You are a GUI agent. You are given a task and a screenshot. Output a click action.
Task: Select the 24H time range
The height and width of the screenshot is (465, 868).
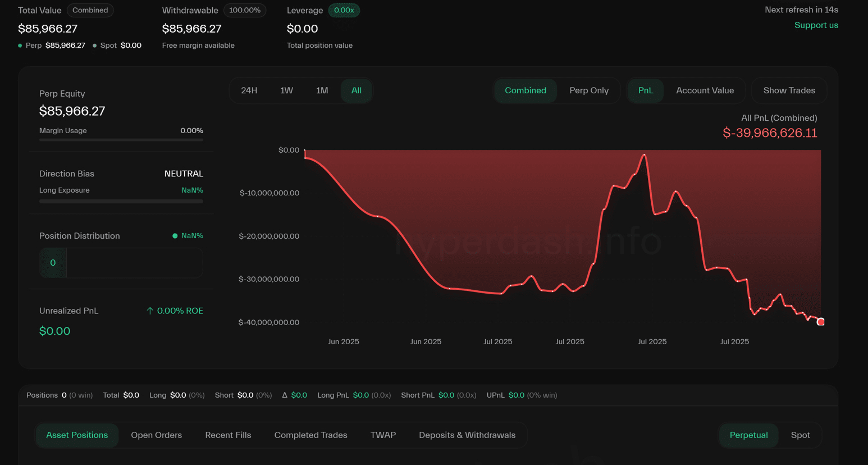tap(249, 90)
